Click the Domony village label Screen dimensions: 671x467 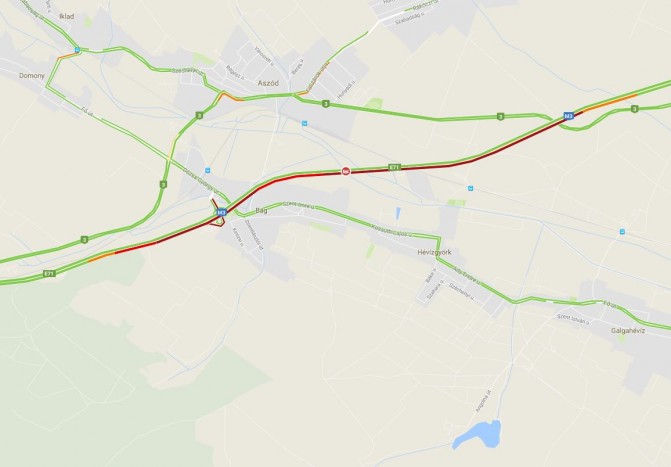click(32, 75)
